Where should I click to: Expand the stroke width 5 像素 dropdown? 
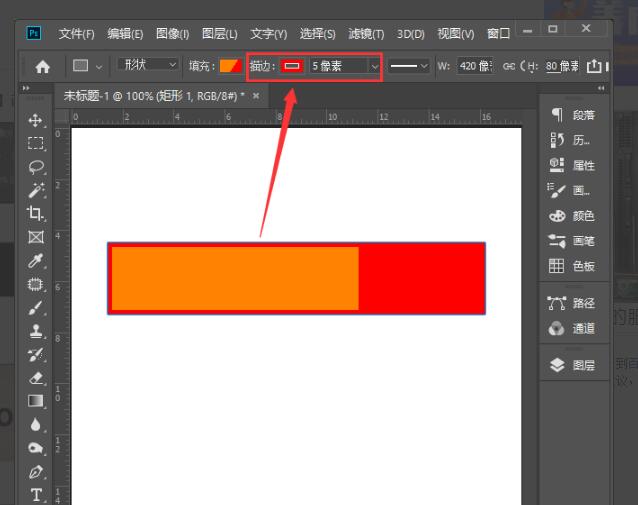pyautogui.click(x=374, y=66)
